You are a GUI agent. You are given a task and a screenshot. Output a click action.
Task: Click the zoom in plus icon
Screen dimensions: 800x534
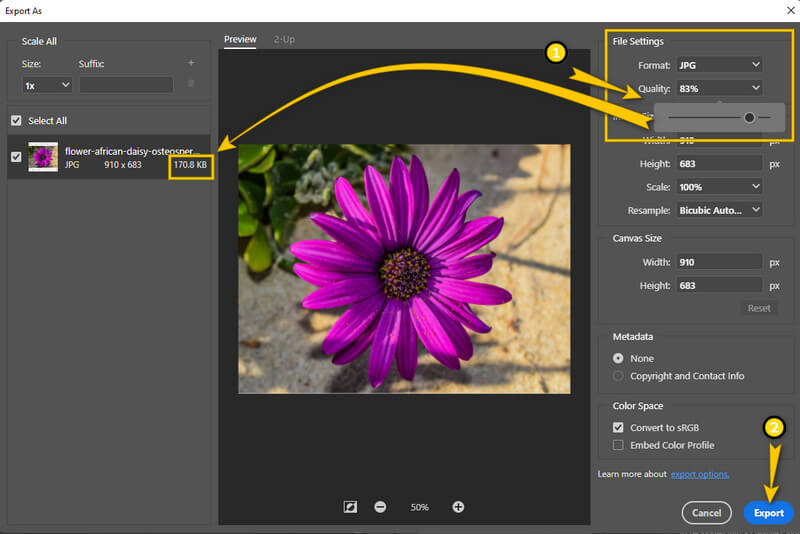(x=458, y=507)
